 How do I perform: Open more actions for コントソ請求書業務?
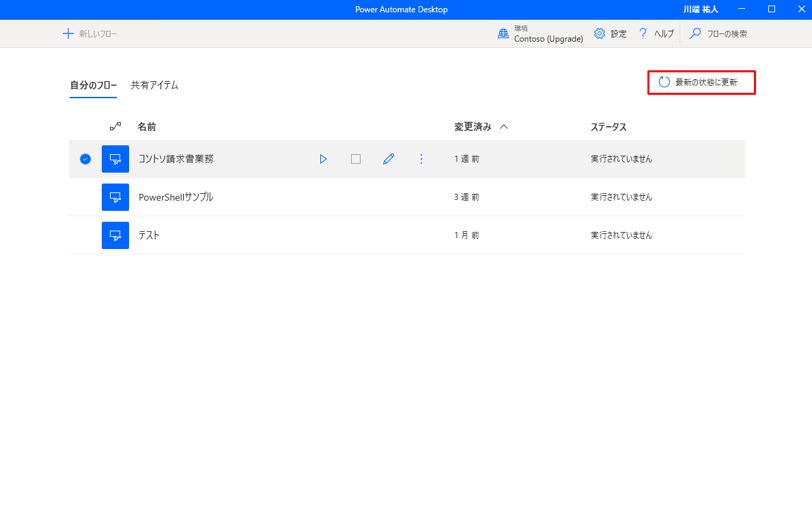421,159
